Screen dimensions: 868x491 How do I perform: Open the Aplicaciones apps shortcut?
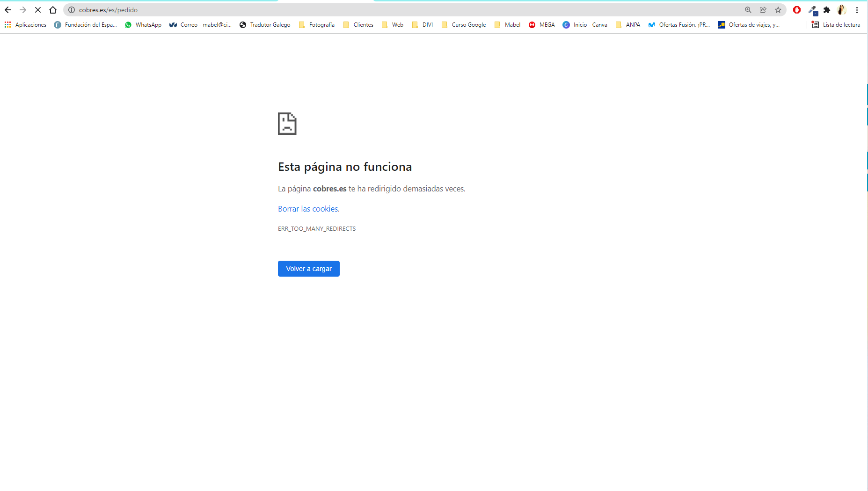pyautogui.click(x=26, y=25)
